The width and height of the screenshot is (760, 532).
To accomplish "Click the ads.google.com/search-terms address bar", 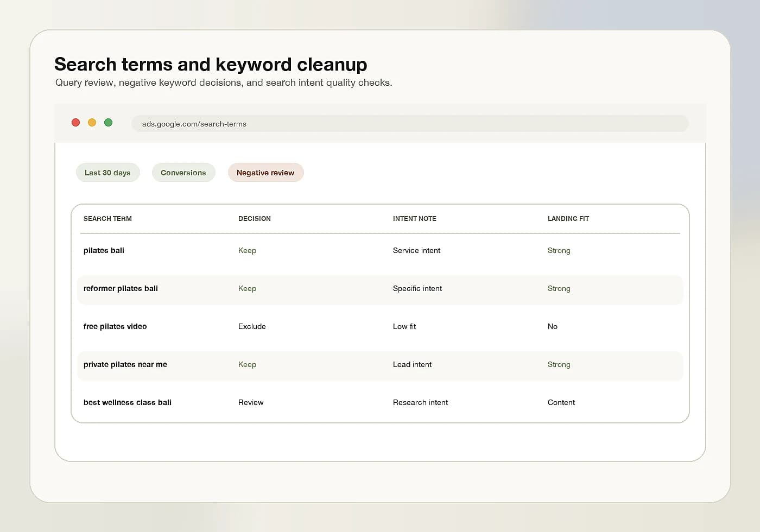I will [410, 124].
